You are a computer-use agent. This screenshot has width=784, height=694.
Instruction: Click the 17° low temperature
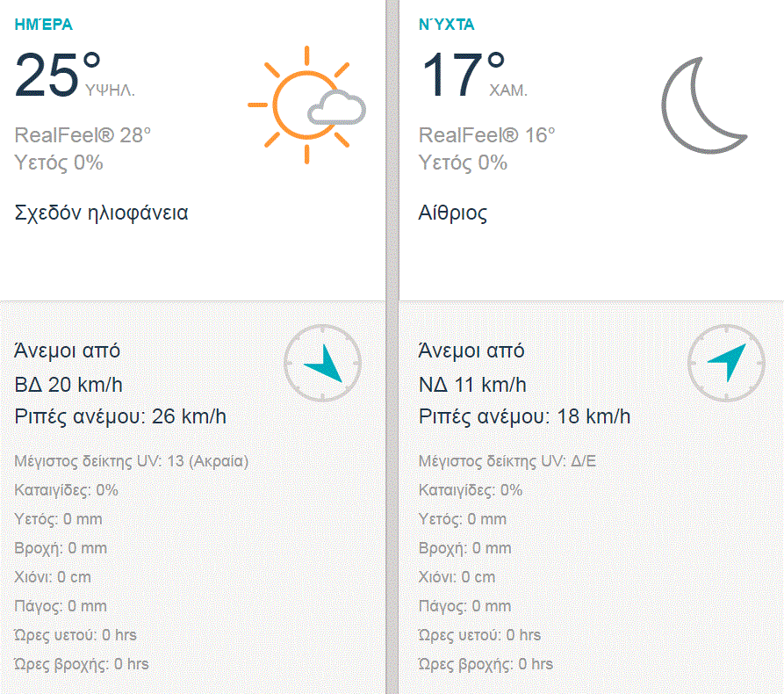pos(463,75)
